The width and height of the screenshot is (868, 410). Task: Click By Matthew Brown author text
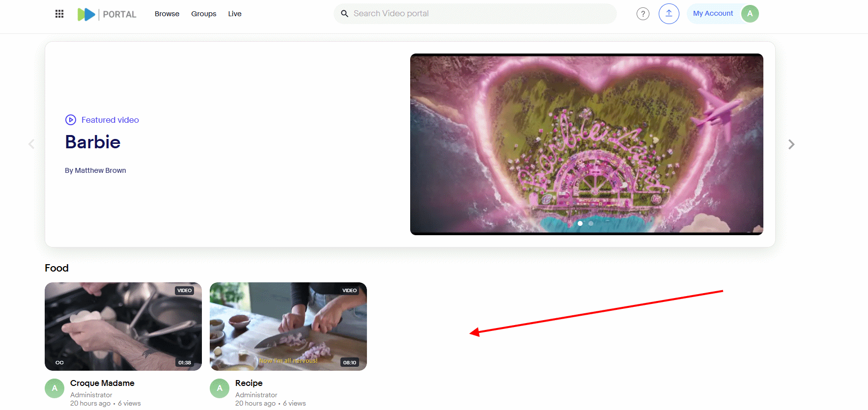tap(95, 170)
